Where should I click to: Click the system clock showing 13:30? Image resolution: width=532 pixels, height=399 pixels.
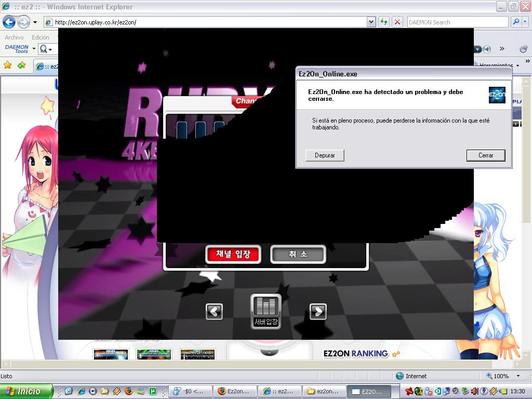(517, 391)
